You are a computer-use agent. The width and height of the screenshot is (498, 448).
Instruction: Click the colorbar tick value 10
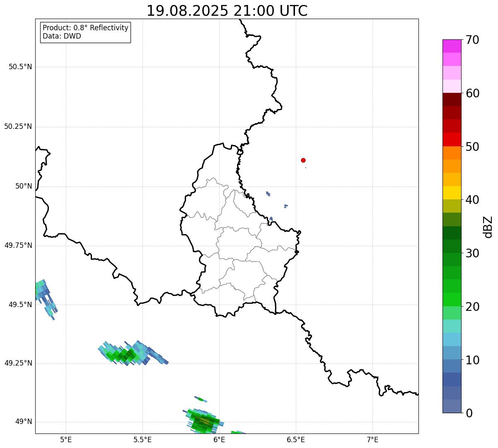472,360
